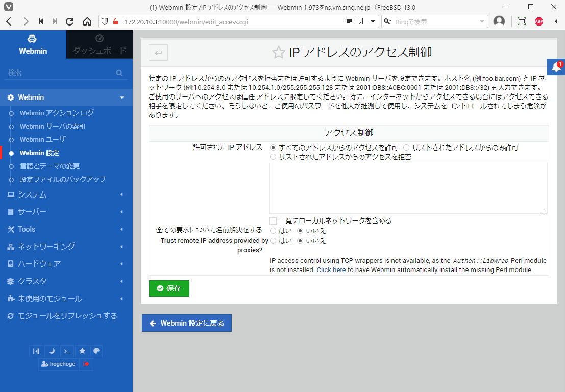Viewport: 565px width, 392px height.
Task: Click the search engine magnifier icon
Action: [387, 21]
